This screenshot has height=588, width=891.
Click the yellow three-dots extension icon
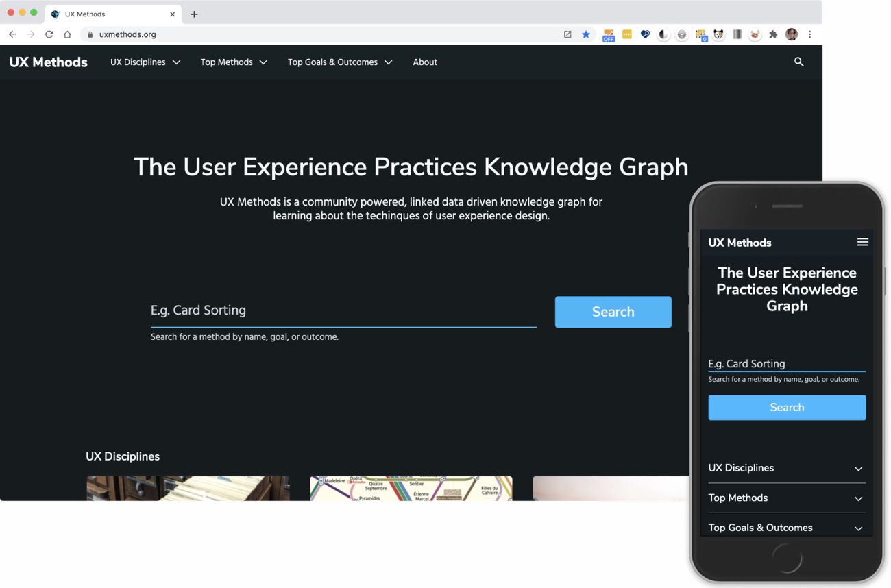(x=627, y=34)
